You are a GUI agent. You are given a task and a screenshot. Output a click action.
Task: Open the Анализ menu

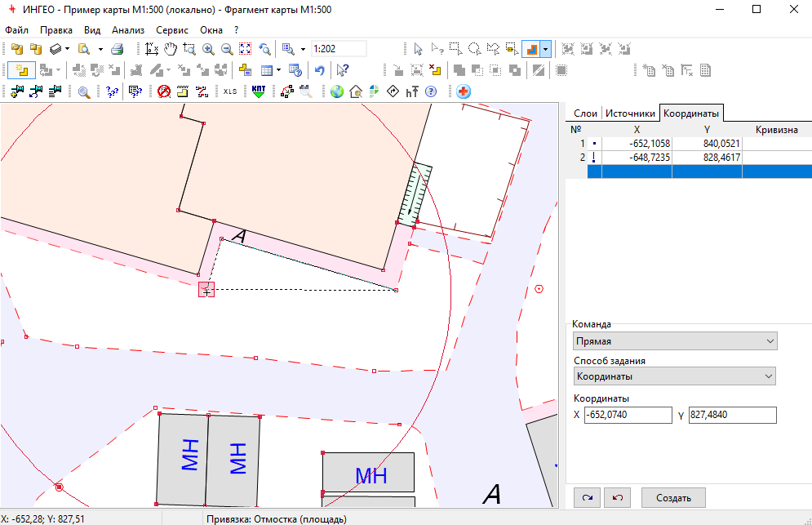(x=128, y=30)
